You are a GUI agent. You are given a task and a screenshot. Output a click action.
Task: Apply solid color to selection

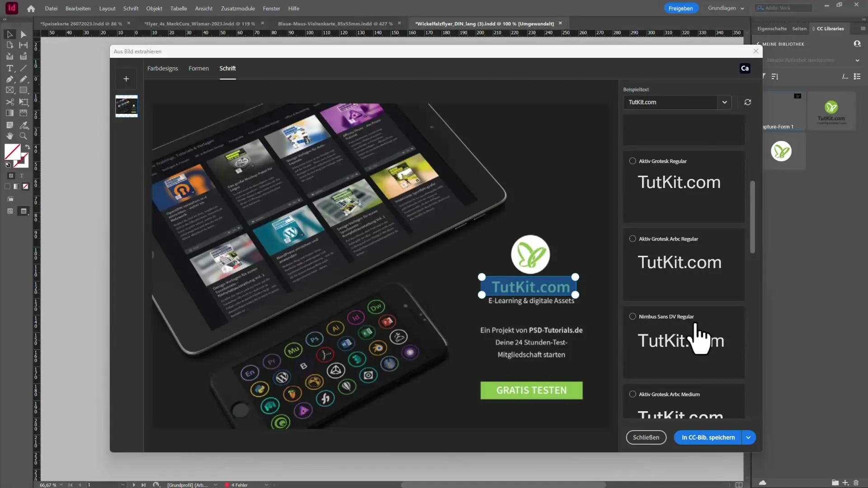point(7,186)
